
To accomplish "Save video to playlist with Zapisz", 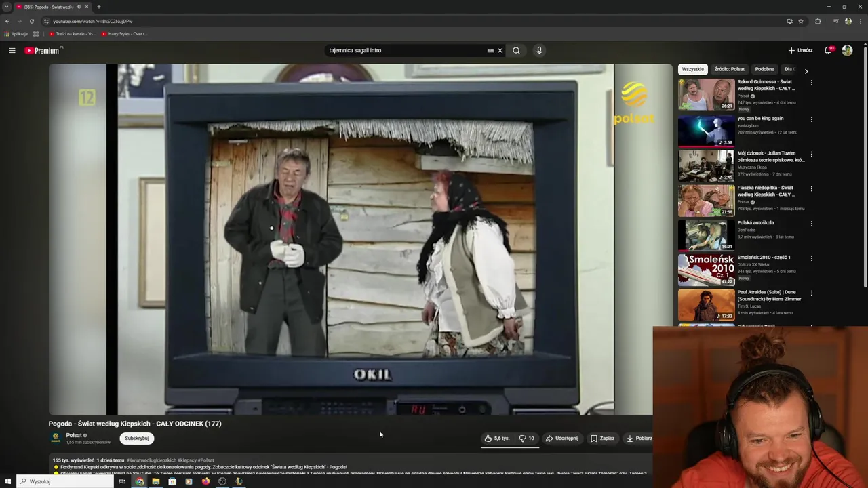I will 602,439.
